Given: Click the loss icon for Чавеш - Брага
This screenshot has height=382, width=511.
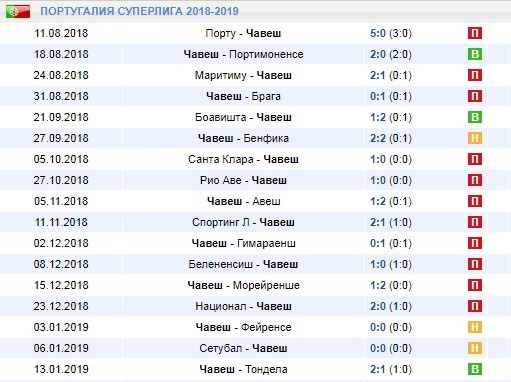Looking at the screenshot, I should pyautogui.click(x=475, y=96).
